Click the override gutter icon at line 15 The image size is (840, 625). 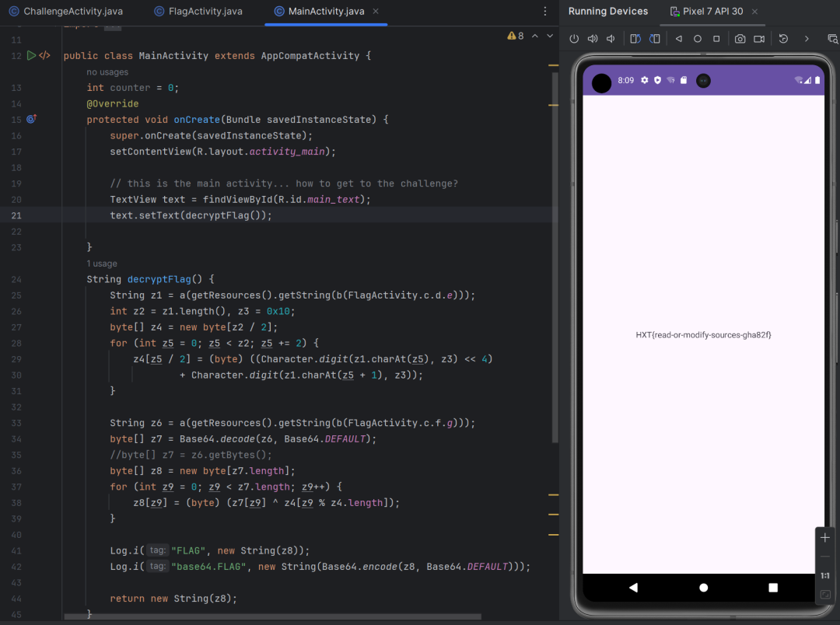32,119
